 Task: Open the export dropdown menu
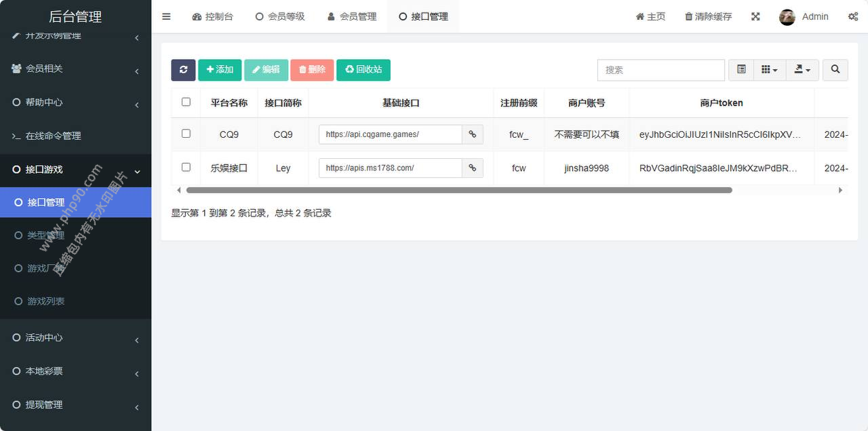pos(802,70)
